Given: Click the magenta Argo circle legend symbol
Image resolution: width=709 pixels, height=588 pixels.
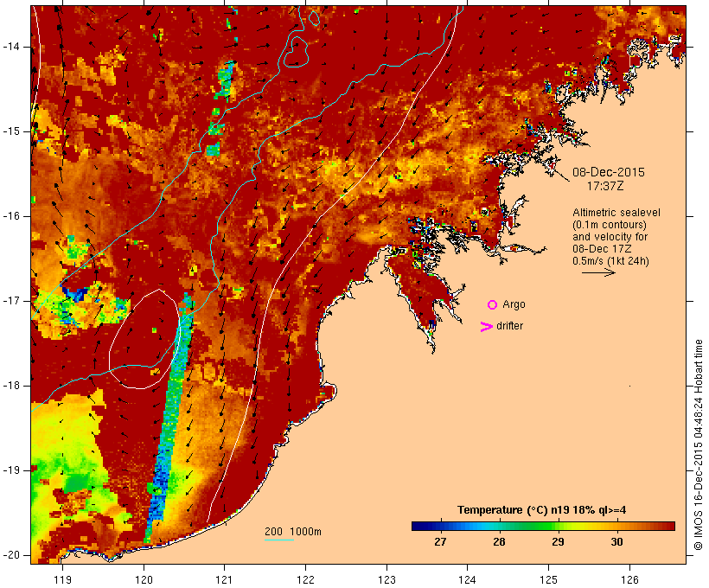Looking at the screenshot, I should 493,305.
